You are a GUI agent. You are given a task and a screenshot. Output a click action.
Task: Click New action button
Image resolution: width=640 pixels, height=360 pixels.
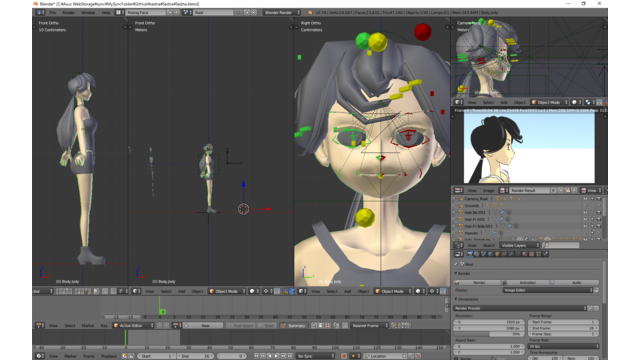(203, 326)
